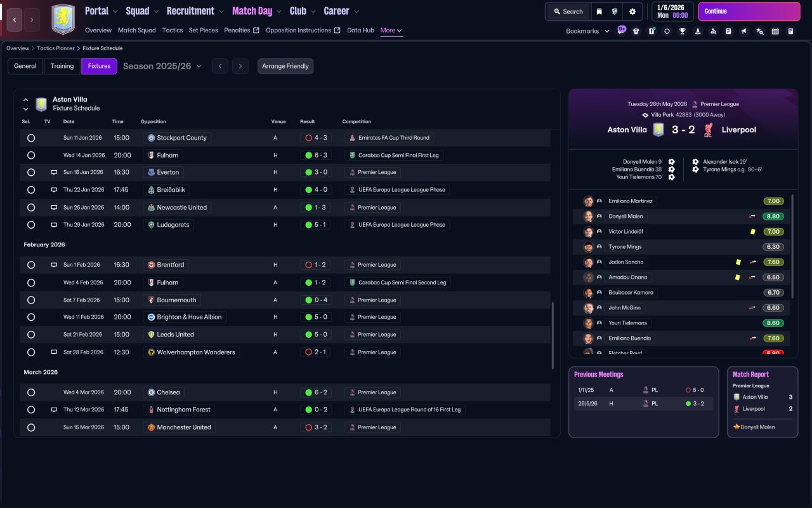Open the Match Day dropdown menu
Screen dimensions: 812x508
[257, 11]
